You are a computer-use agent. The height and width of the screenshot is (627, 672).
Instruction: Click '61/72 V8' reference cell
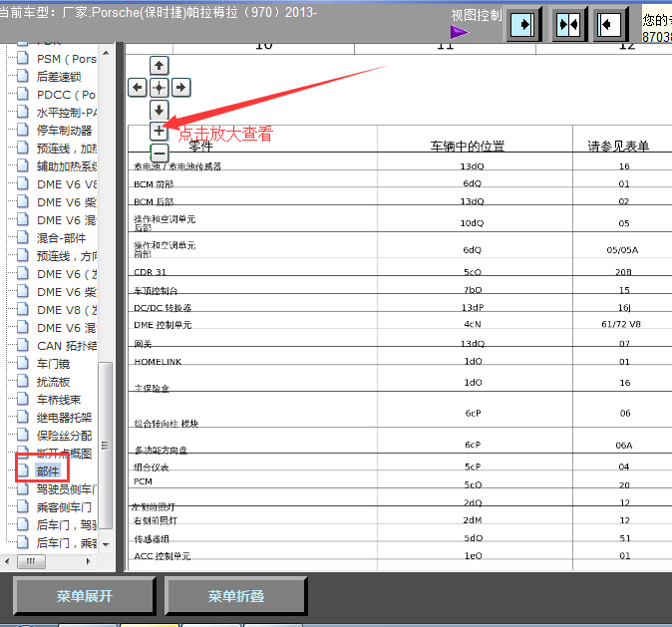pos(621,324)
